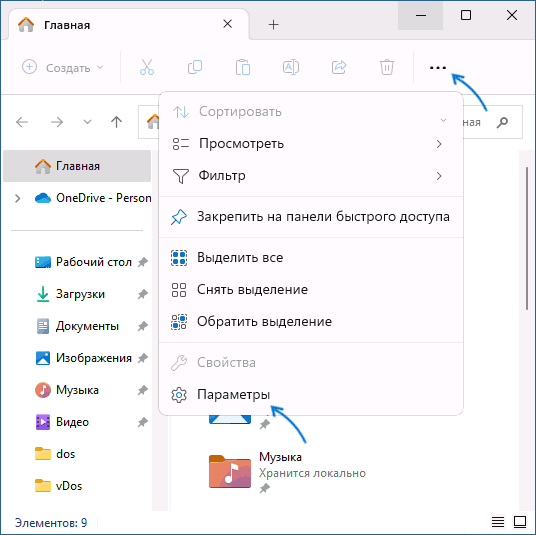Add a new tab with plus

(273, 25)
